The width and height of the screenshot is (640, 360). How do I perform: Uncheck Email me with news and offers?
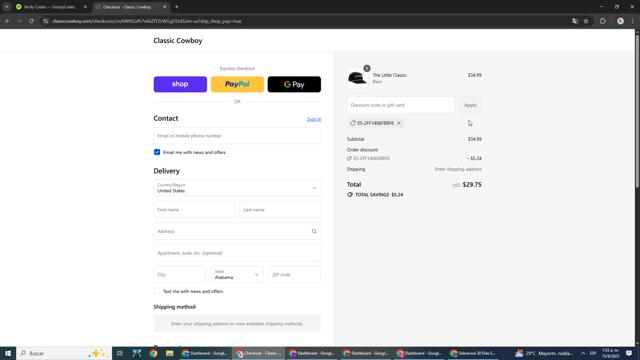157,152
